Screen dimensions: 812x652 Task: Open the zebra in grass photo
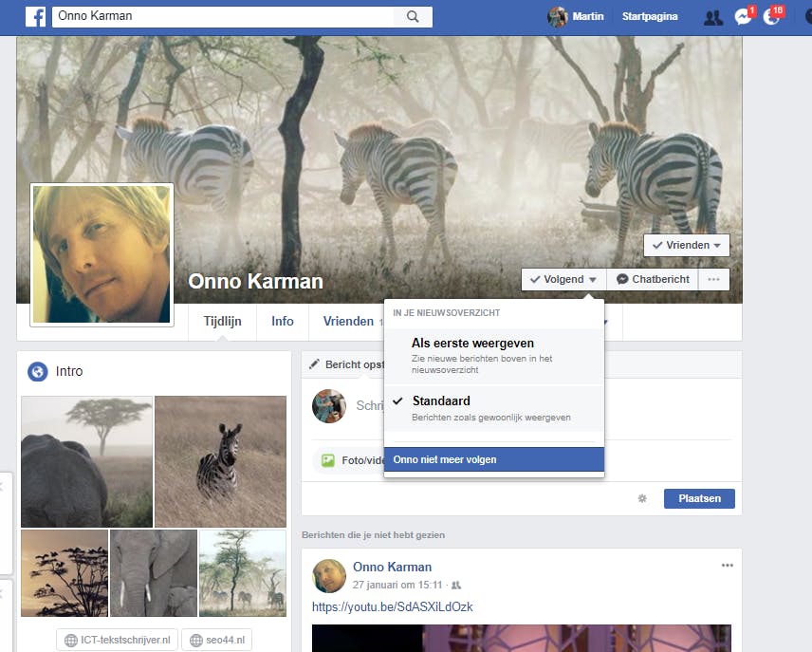220,462
